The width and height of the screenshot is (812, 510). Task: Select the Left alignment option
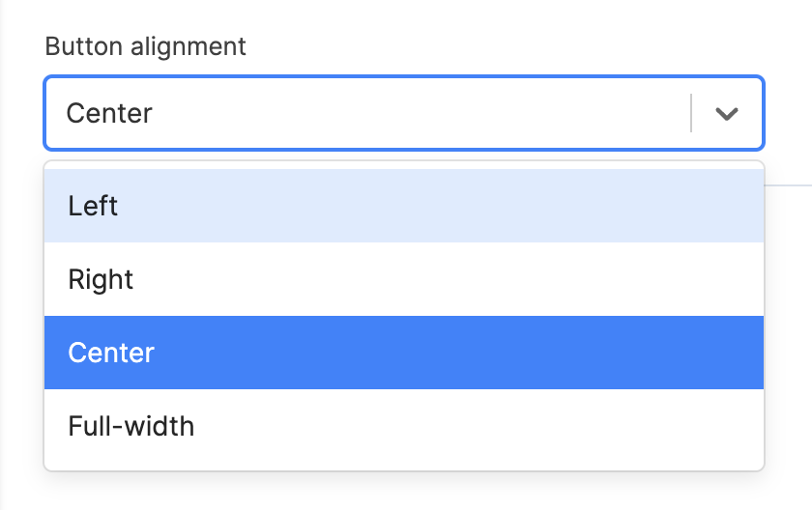tap(404, 206)
